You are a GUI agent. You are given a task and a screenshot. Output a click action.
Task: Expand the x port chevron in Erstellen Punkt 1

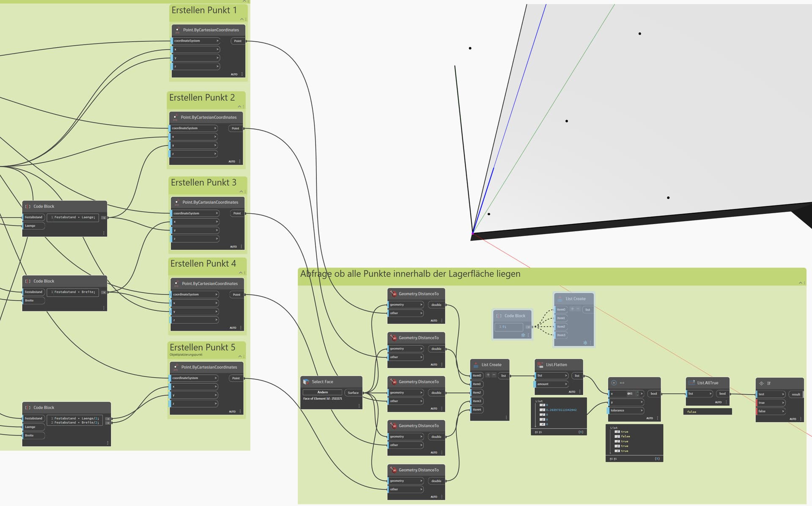point(217,49)
